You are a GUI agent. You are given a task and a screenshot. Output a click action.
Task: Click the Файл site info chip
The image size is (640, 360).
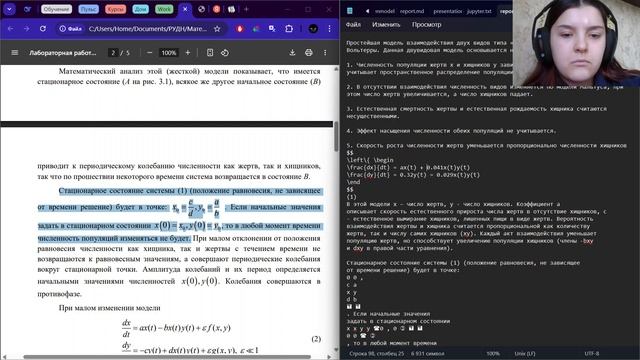point(71,29)
